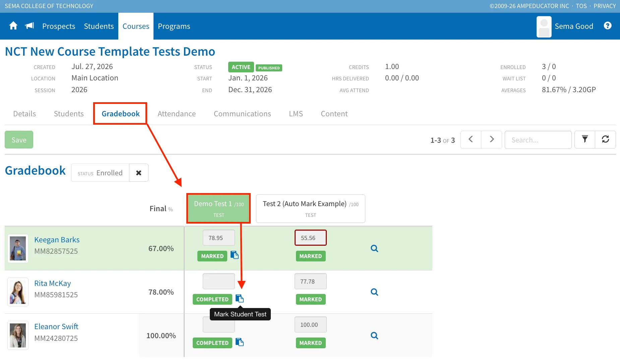Screen dimensions: 620x364
Task: Go to previous page arrow
Action: tap(471, 139)
